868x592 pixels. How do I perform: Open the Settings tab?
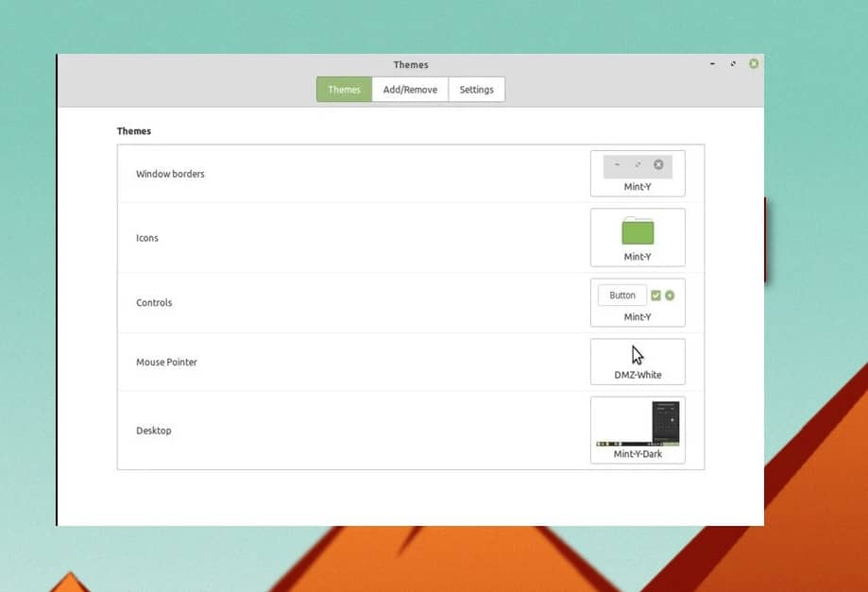476,90
